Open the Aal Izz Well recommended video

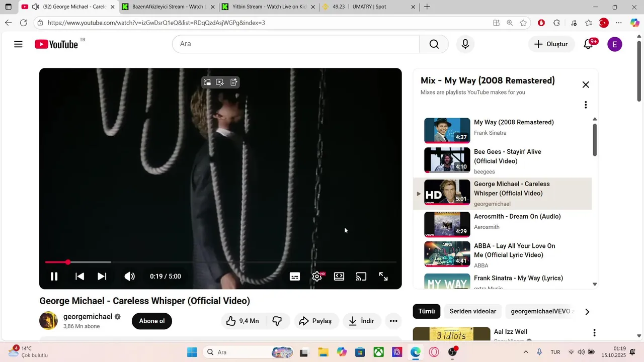[511, 332]
